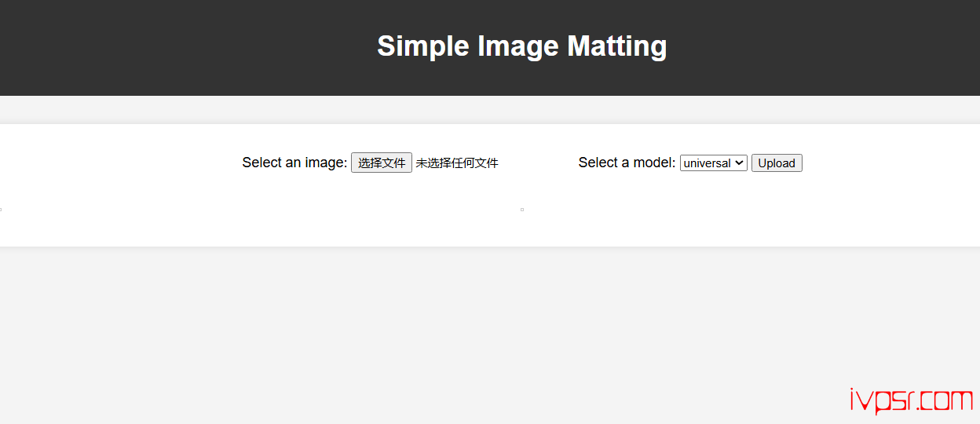Click empty space in the dark header bar
The width and height of the screenshot is (980, 424).
pos(157,47)
